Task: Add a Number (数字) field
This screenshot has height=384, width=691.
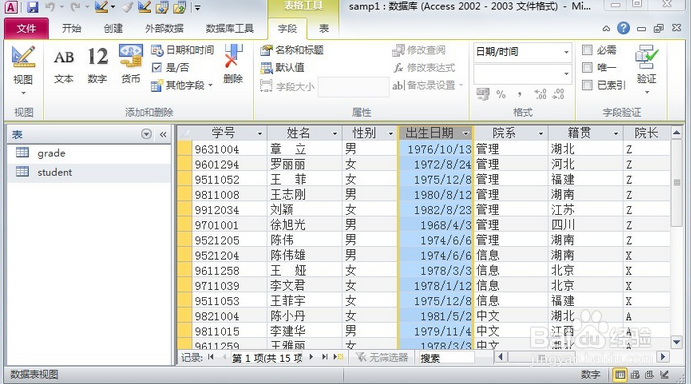Action: click(97, 66)
